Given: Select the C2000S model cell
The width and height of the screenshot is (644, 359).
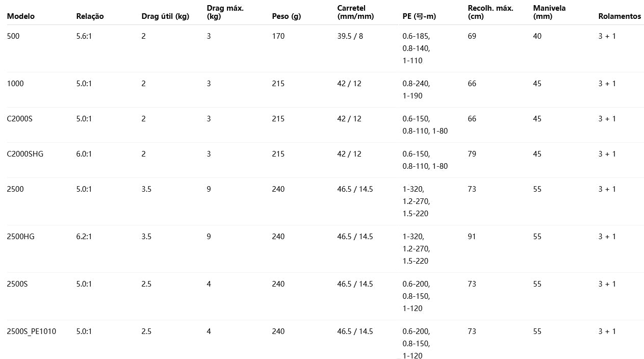Looking at the screenshot, I should coord(20,119).
